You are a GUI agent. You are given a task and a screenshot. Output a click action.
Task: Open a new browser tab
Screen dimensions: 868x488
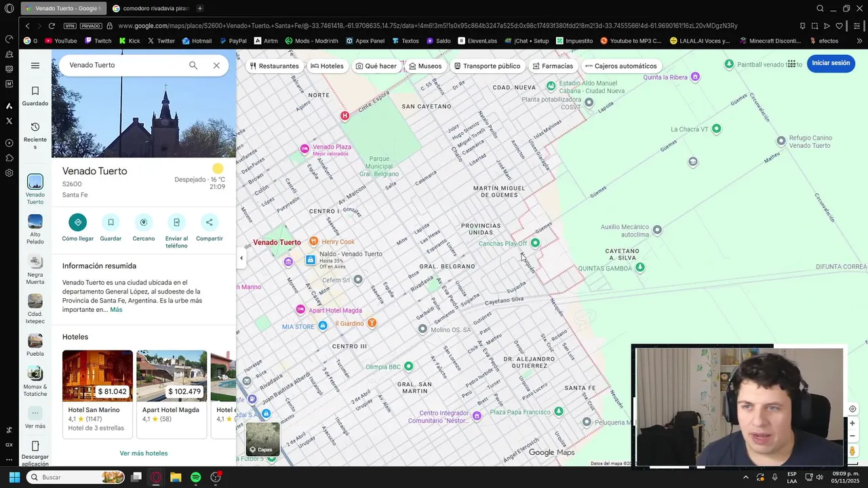[199, 8]
